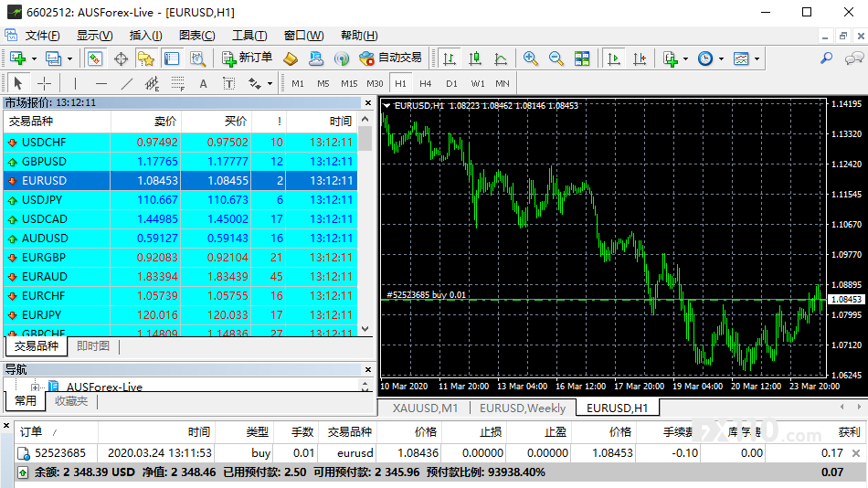Expand the AUSForex-Live tree node
The height and width of the screenshot is (488, 868).
tap(35, 387)
